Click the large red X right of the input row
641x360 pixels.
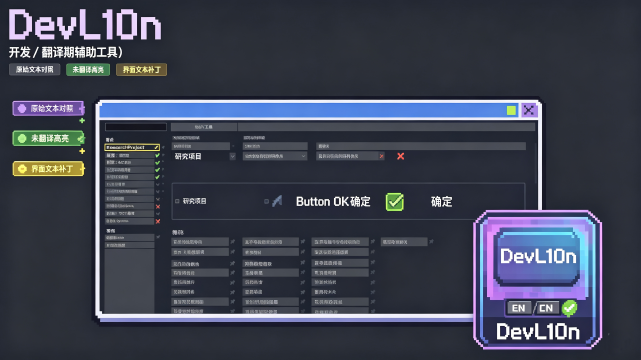click(x=401, y=156)
